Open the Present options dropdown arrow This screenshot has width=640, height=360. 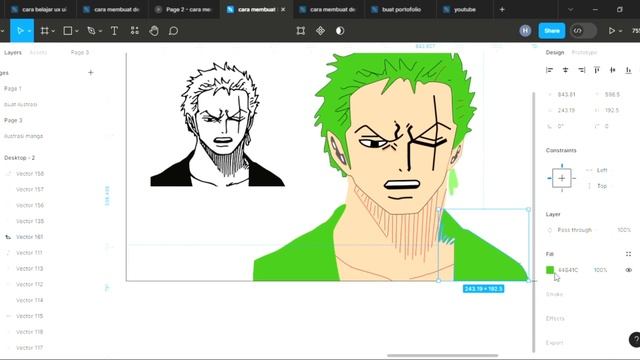click(x=620, y=31)
